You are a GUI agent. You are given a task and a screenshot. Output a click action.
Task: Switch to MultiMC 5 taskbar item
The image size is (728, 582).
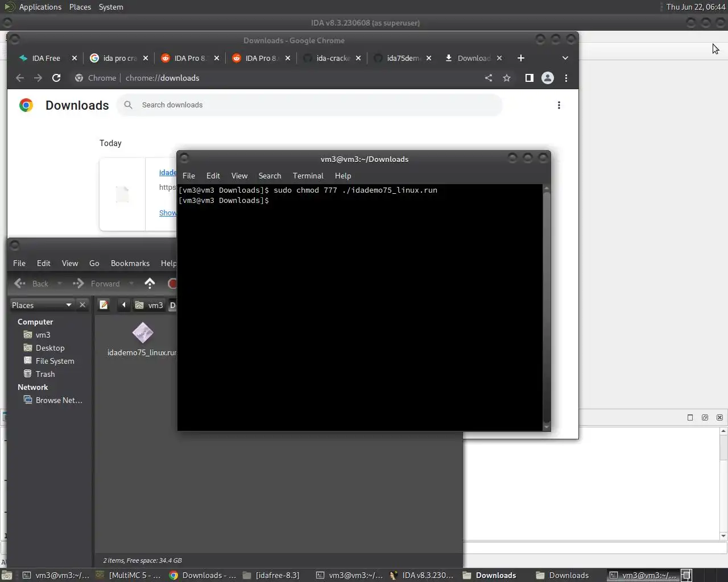pos(129,575)
